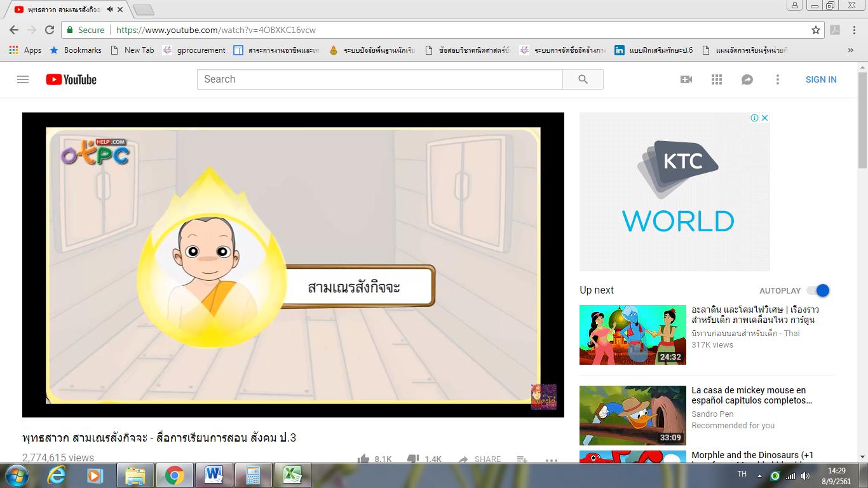Image resolution: width=868 pixels, height=488 pixels.
Task: Click channel name Sandro Pen
Action: click(712, 414)
